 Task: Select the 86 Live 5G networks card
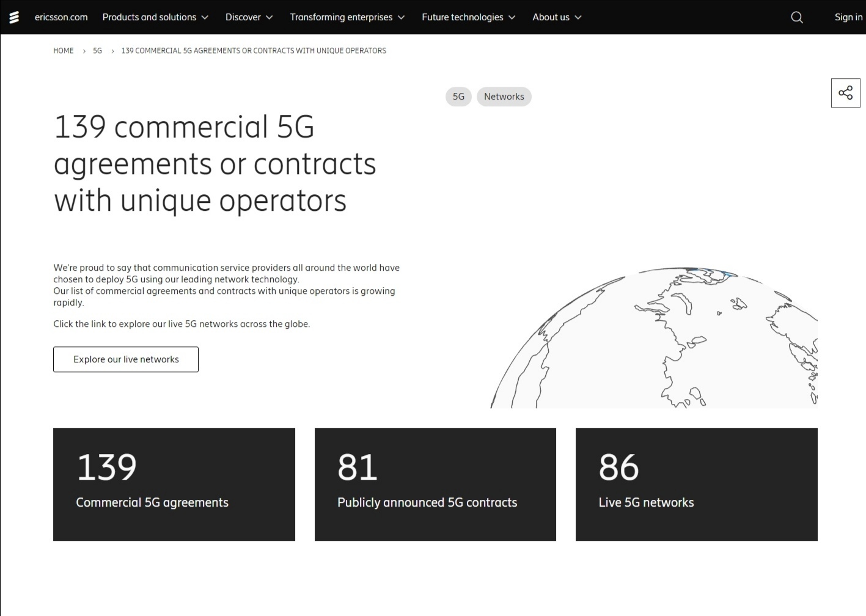pos(696,484)
